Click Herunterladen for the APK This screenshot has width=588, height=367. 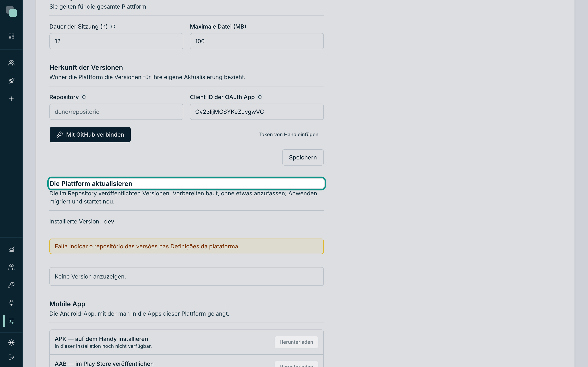296,342
